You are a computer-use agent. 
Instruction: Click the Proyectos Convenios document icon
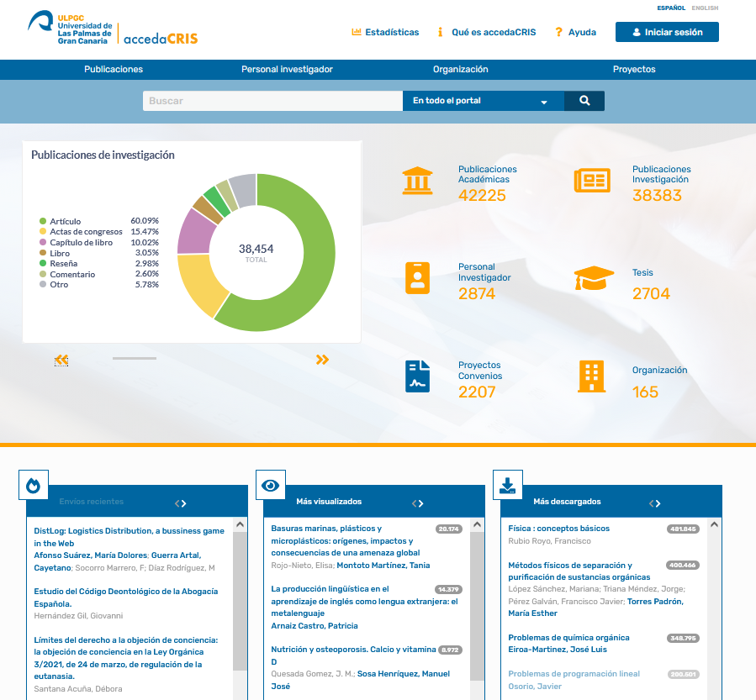(418, 376)
